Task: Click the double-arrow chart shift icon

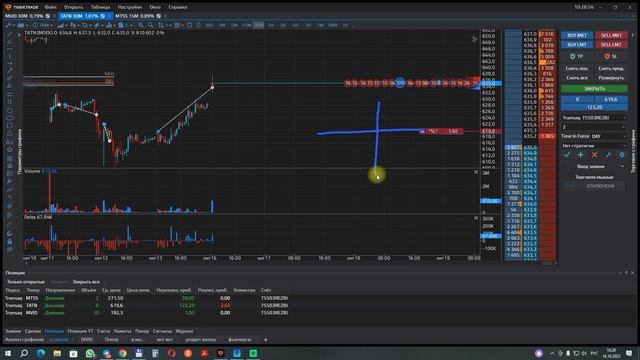Action: [x=474, y=39]
